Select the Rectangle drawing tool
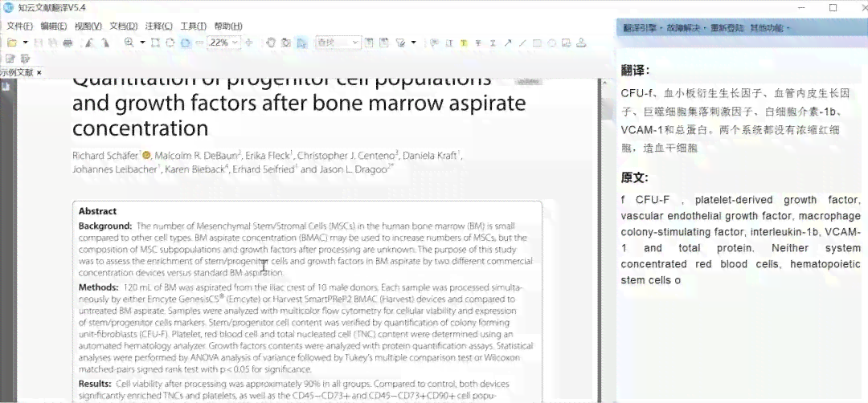Screen dimensions: 868x403 pyautogui.click(x=537, y=43)
